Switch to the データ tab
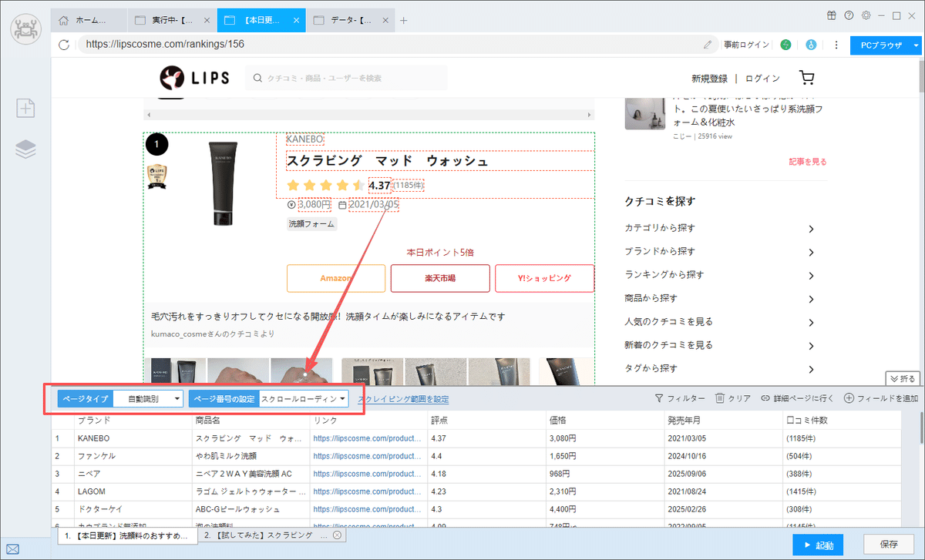The height and width of the screenshot is (560, 925). [349, 20]
